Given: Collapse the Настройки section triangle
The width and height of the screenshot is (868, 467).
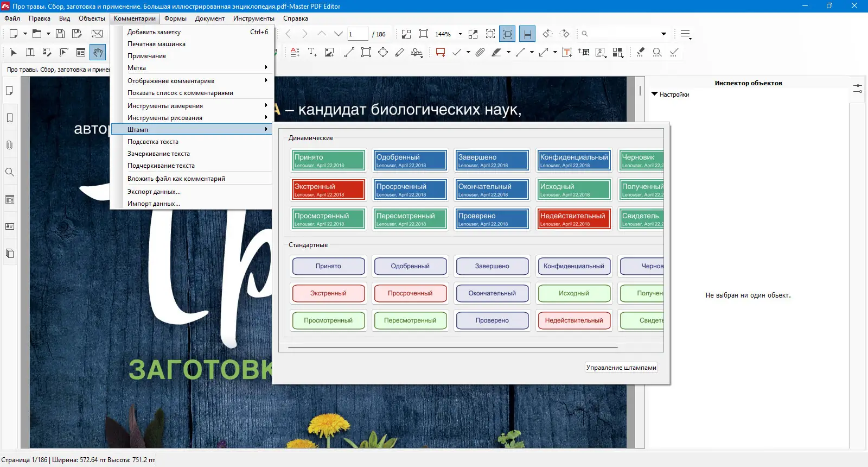Looking at the screenshot, I should click(x=654, y=94).
